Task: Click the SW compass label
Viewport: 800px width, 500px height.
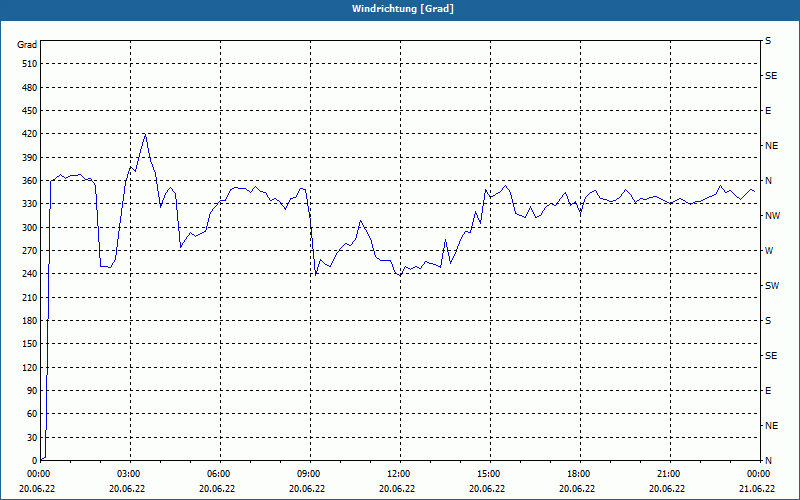Action: (x=772, y=286)
